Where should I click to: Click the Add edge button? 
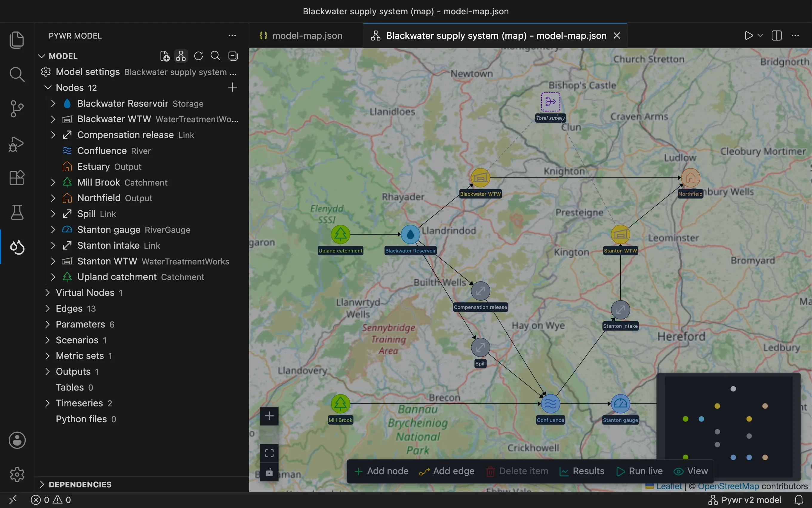pyautogui.click(x=447, y=471)
